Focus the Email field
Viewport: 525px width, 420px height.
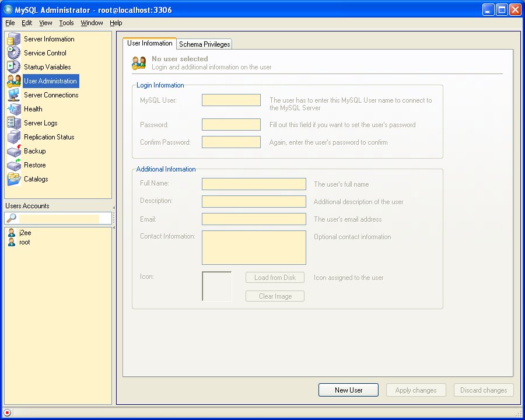coord(254,219)
